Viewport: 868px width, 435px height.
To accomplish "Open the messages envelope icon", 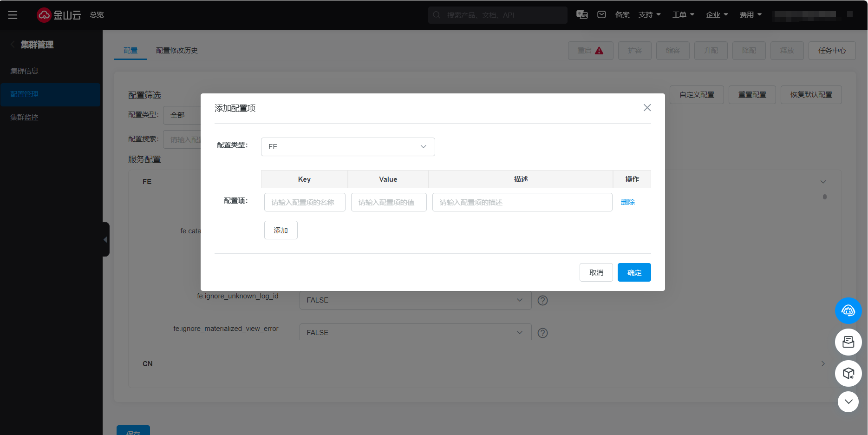I will tap(601, 15).
